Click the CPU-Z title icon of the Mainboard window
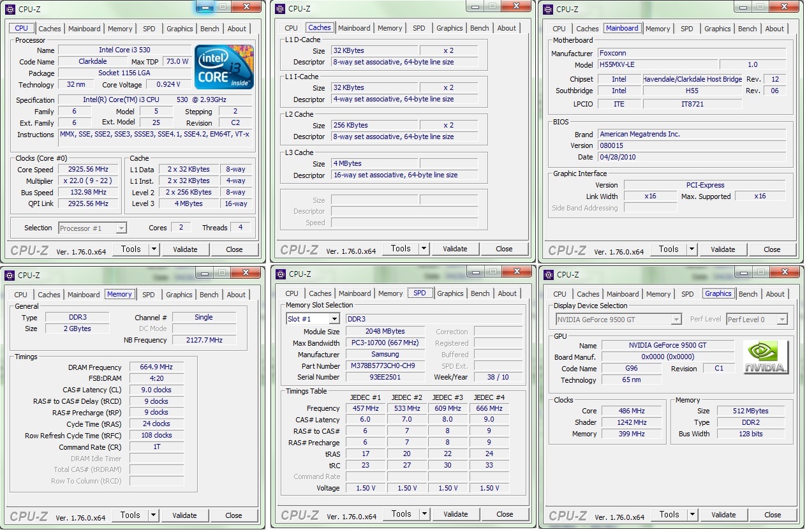 point(547,9)
